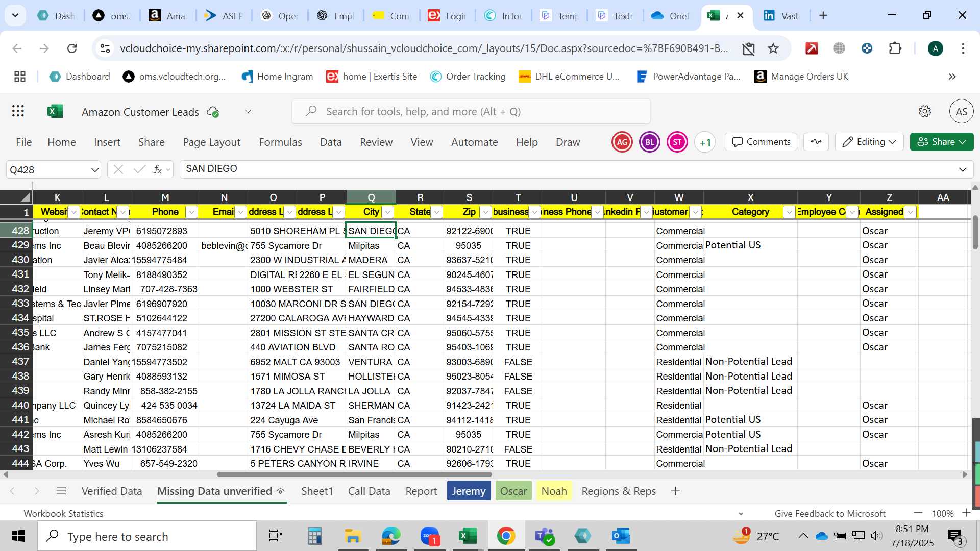Open File Explorer from the taskbar

353,536
